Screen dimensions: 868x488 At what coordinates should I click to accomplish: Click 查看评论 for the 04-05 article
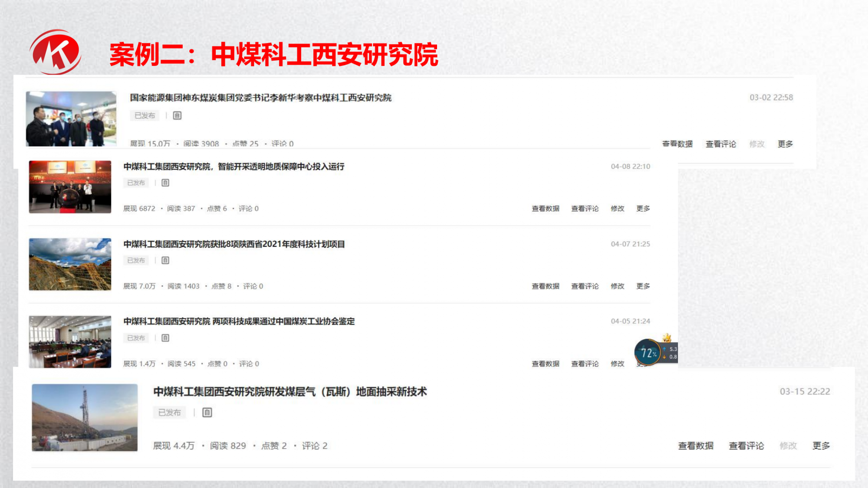coord(585,364)
